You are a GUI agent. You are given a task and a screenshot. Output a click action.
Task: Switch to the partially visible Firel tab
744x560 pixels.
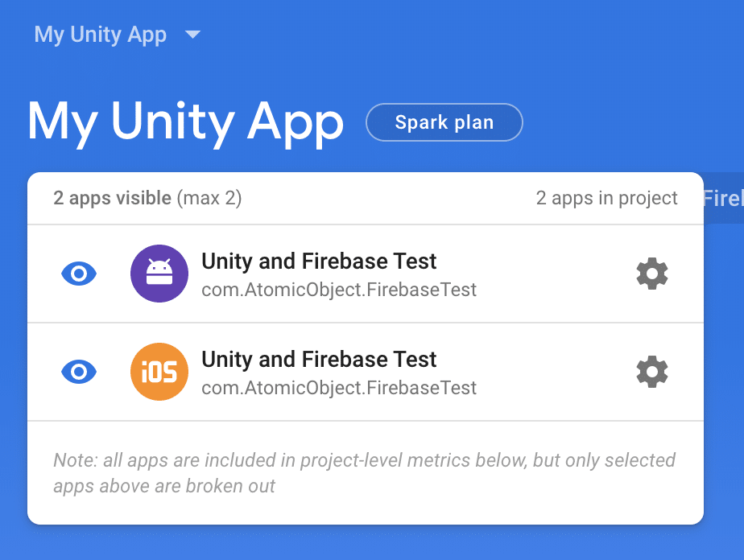point(723,198)
